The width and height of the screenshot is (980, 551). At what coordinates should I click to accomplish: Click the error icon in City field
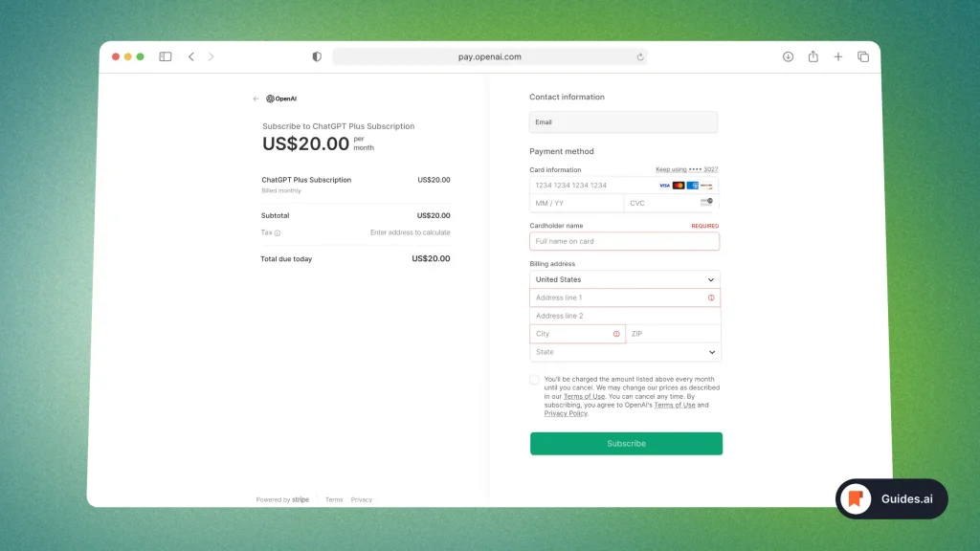pos(616,334)
